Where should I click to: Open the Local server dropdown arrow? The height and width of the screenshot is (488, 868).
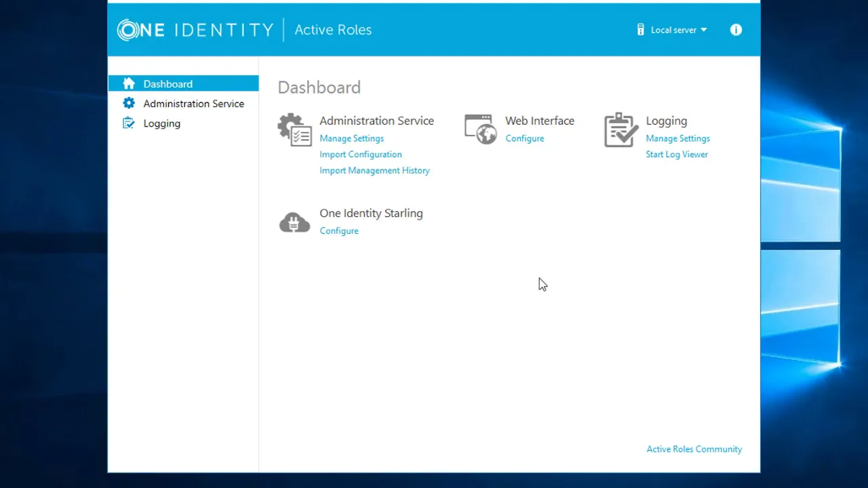click(703, 30)
